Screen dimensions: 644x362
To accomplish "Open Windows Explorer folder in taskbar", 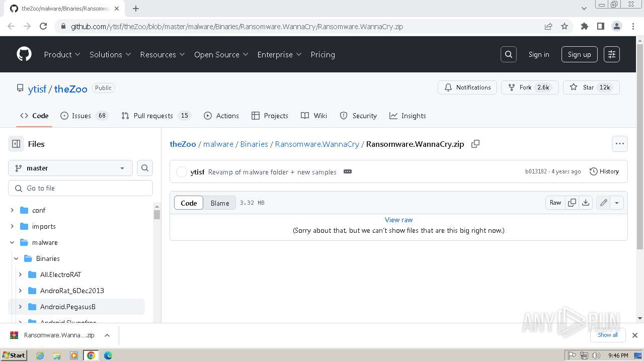I will (57, 355).
